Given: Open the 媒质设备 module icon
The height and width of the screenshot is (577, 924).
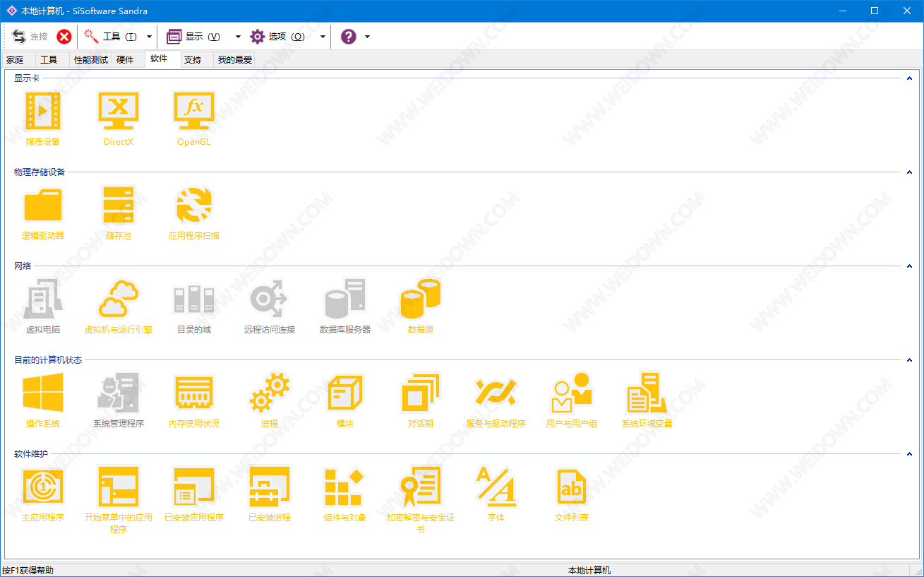Looking at the screenshot, I should [x=43, y=111].
